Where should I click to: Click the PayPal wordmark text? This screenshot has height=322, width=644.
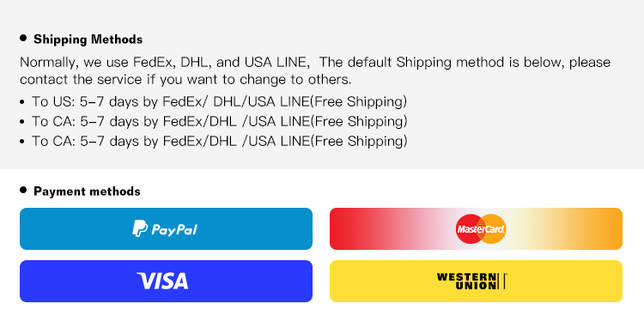[174, 229]
